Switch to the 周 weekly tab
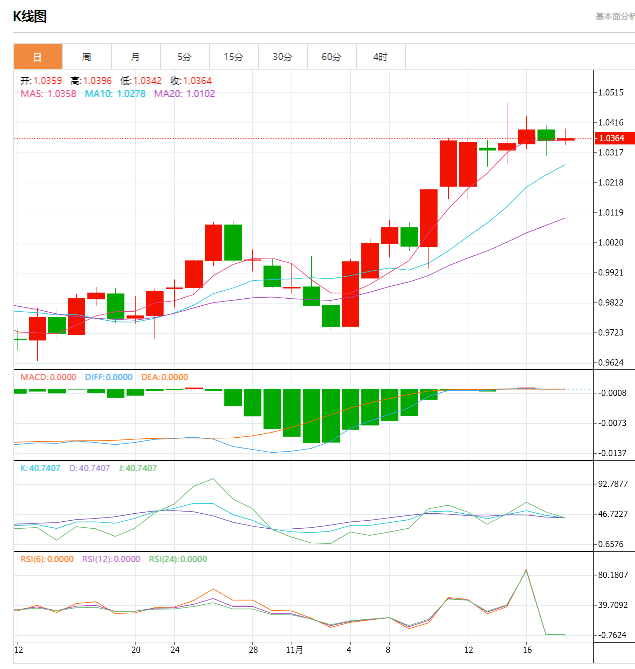The width and height of the screenshot is (635, 669). pyautogui.click(x=87, y=56)
